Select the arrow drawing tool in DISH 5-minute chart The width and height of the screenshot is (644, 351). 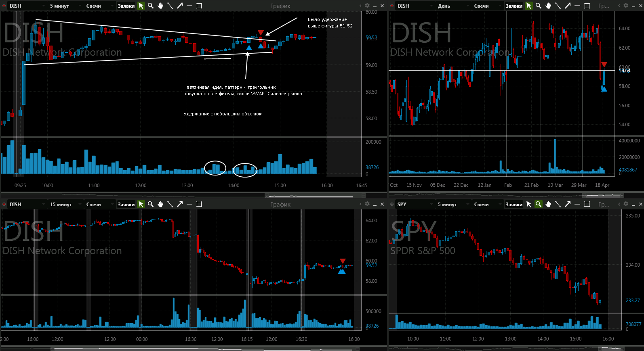180,6
